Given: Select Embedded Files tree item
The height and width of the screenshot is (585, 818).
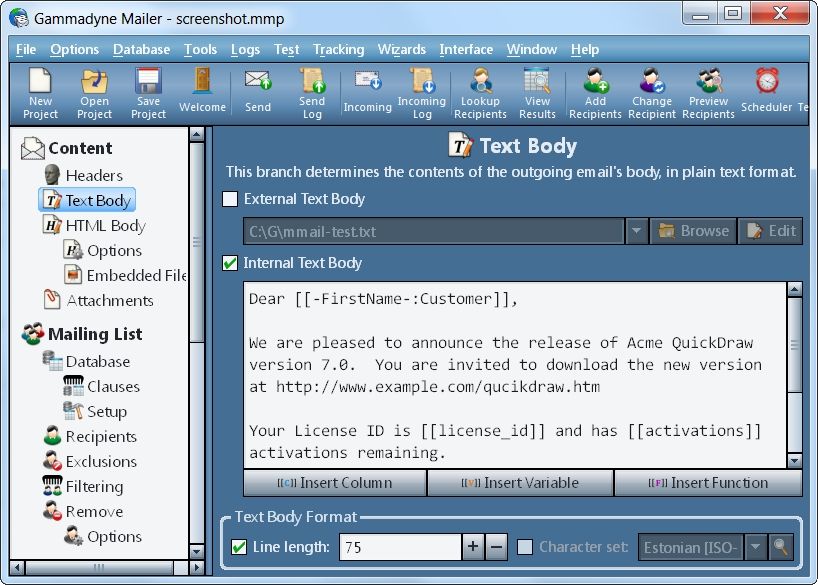Looking at the screenshot, I should point(125,275).
